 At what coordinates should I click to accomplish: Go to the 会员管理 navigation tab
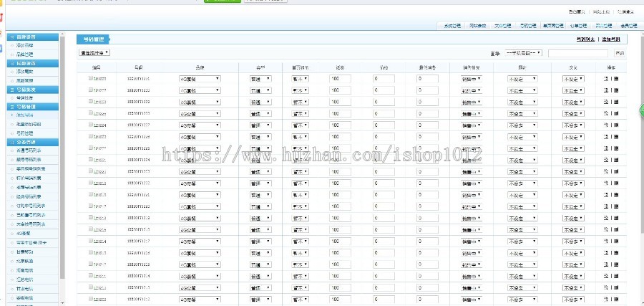629,26
